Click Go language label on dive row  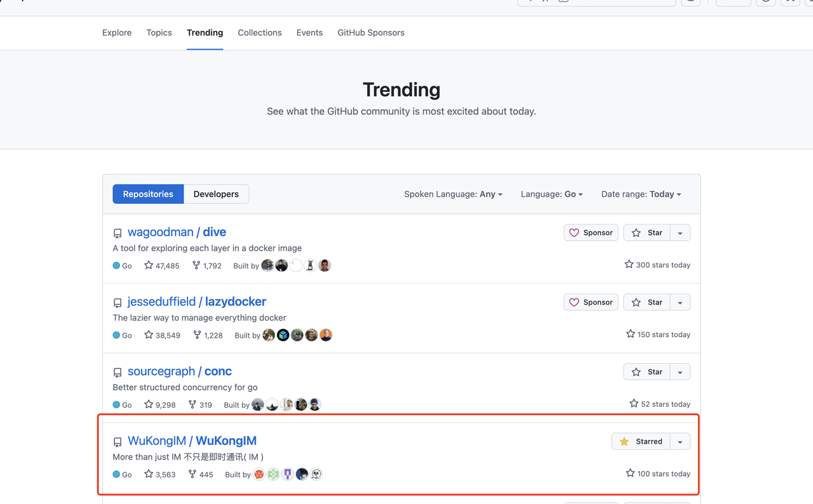tap(123, 266)
